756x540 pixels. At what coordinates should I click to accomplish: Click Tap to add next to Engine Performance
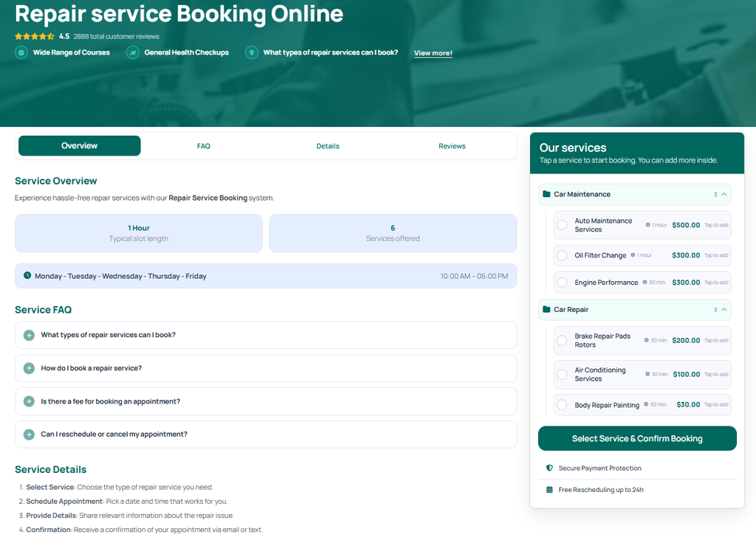[716, 283]
